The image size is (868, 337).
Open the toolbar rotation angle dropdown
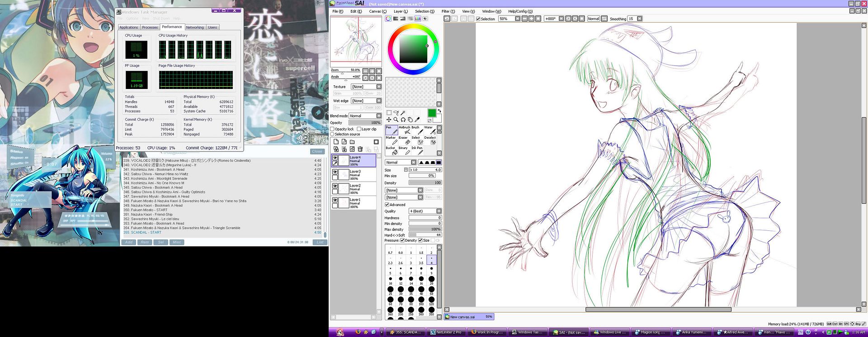[x=554, y=19]
